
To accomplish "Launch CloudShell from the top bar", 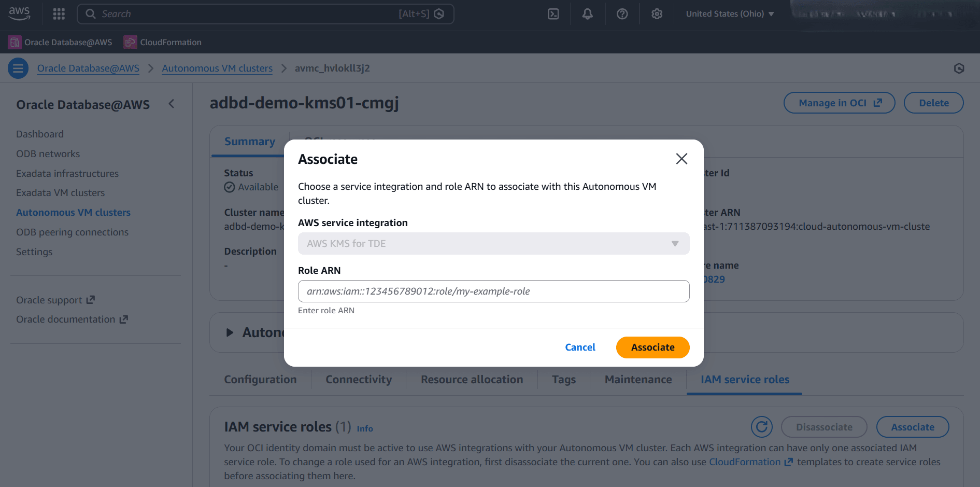I will pyautogui.click(x=553, y=13).
